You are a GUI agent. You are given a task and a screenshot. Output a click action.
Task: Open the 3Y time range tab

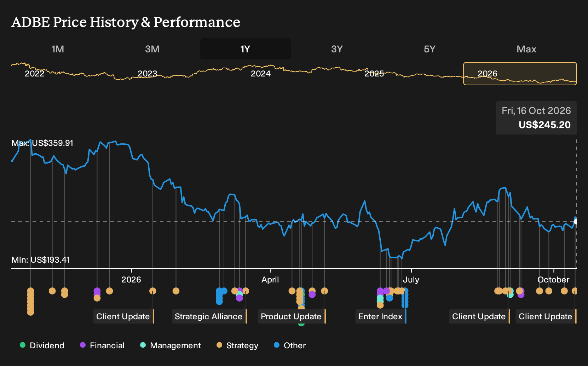(337, 49)
